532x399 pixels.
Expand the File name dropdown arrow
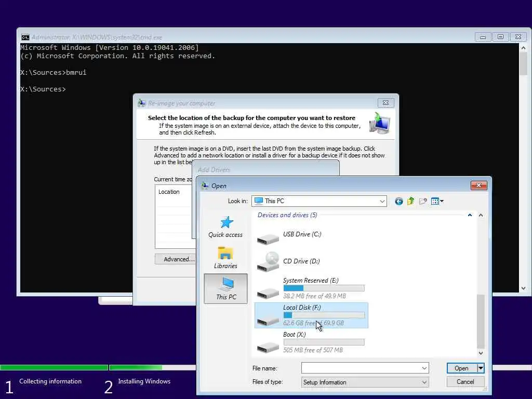(424, 368)
